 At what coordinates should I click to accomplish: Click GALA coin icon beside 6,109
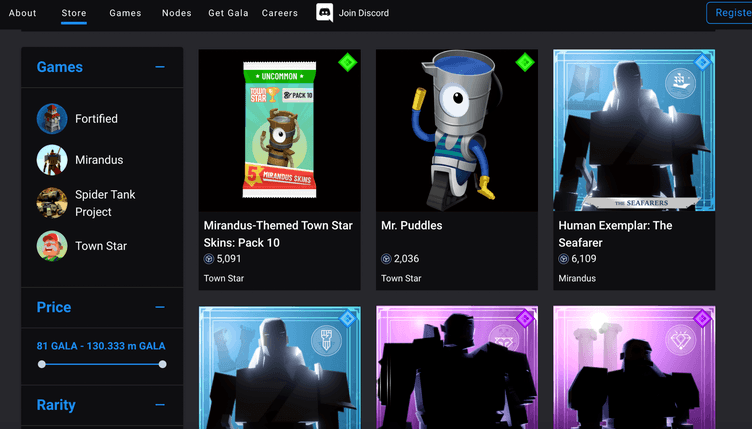[564, 259]
